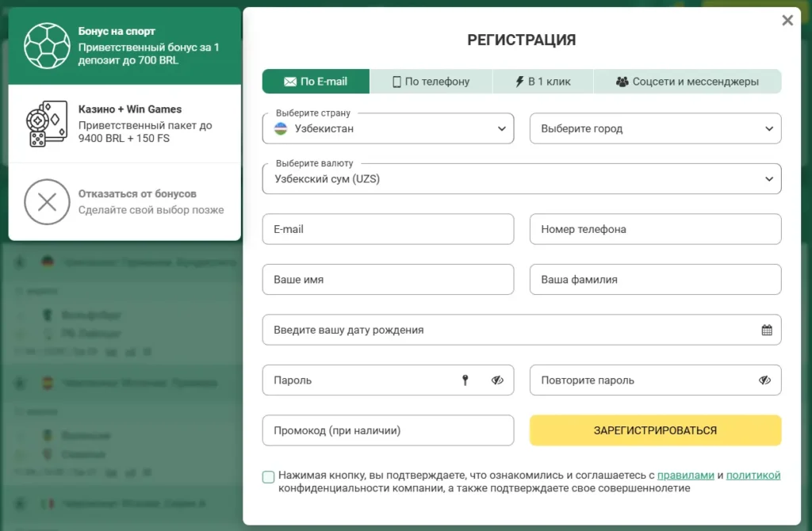Open the birth date calendar icon
The height and width of the screenshot is (531, 812).
[x=767, y=330]
